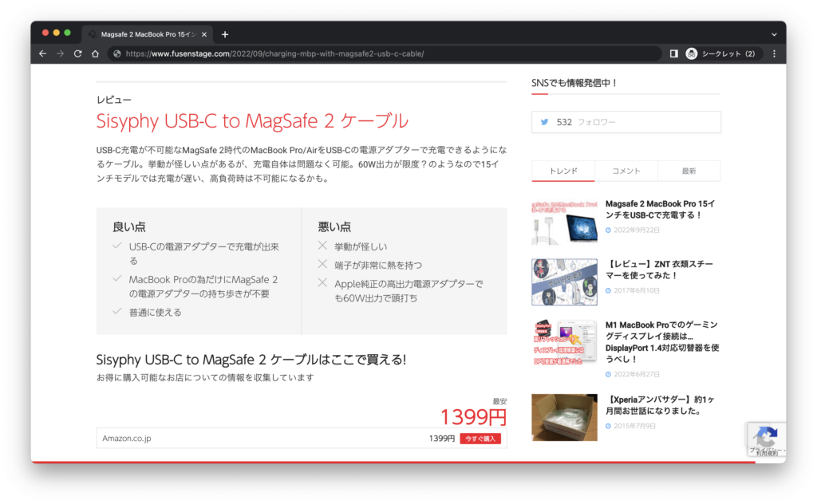Screen dimensions: 817x504
Task: Click the 端子が非常に熱を持つ list item
Action: pyautogui.click(x=378, y=265)
